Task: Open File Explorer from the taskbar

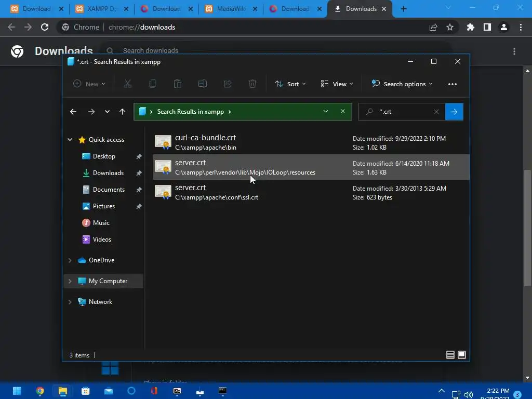Action: click(63, 391)
